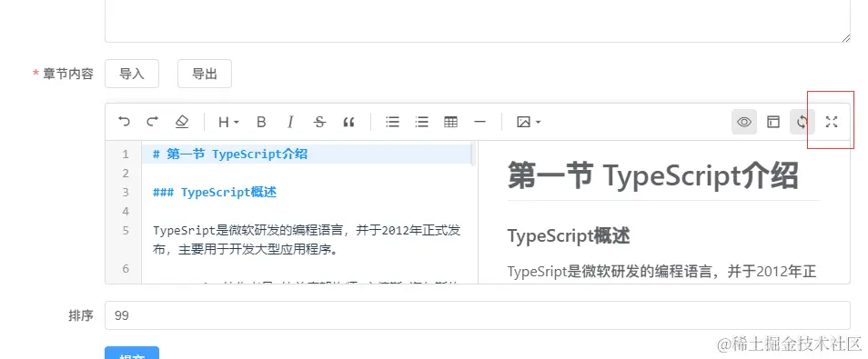Click the blue submit button below the form

click(x=132, y=353)
